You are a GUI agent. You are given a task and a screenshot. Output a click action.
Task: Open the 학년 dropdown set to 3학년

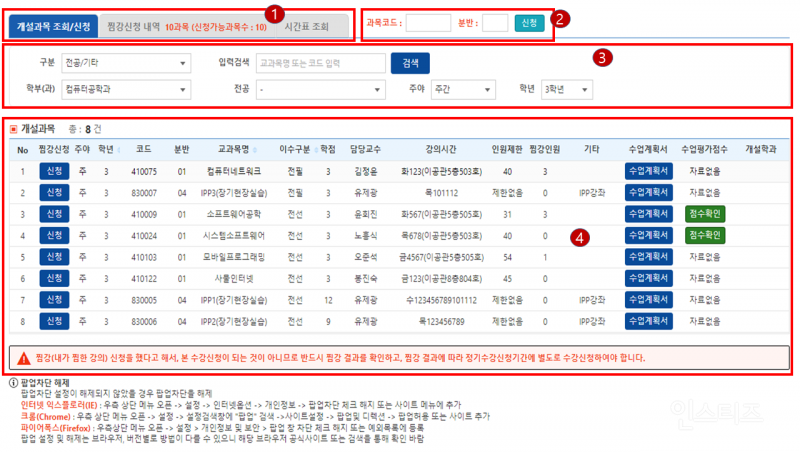point(567,89)
